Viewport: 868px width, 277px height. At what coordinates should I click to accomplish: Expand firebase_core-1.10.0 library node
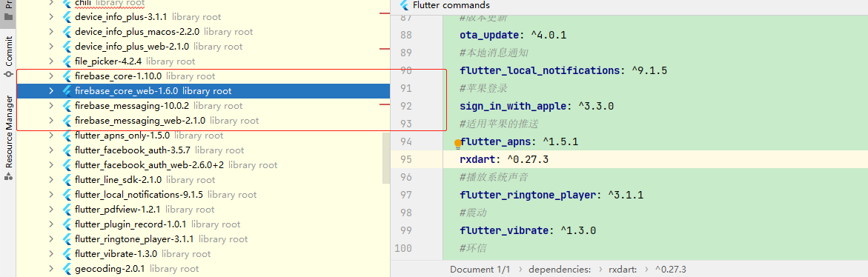(x=51, y=76)
